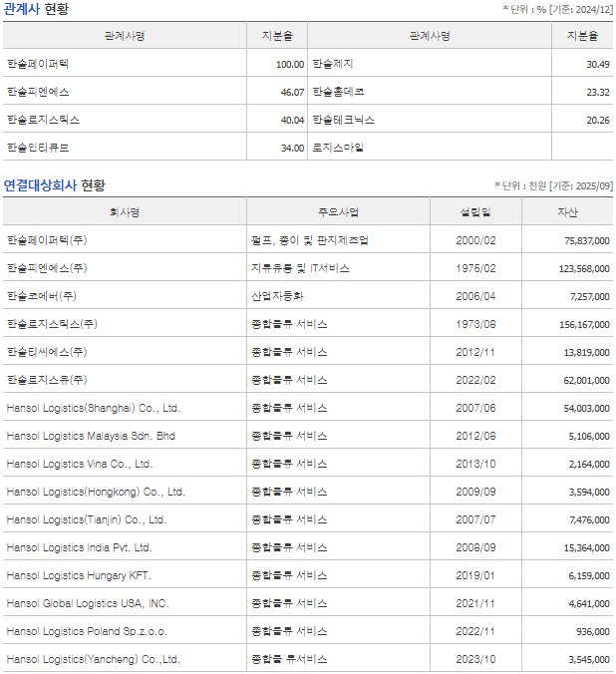Click the 2019/01 founding date

tap(475, 575)
